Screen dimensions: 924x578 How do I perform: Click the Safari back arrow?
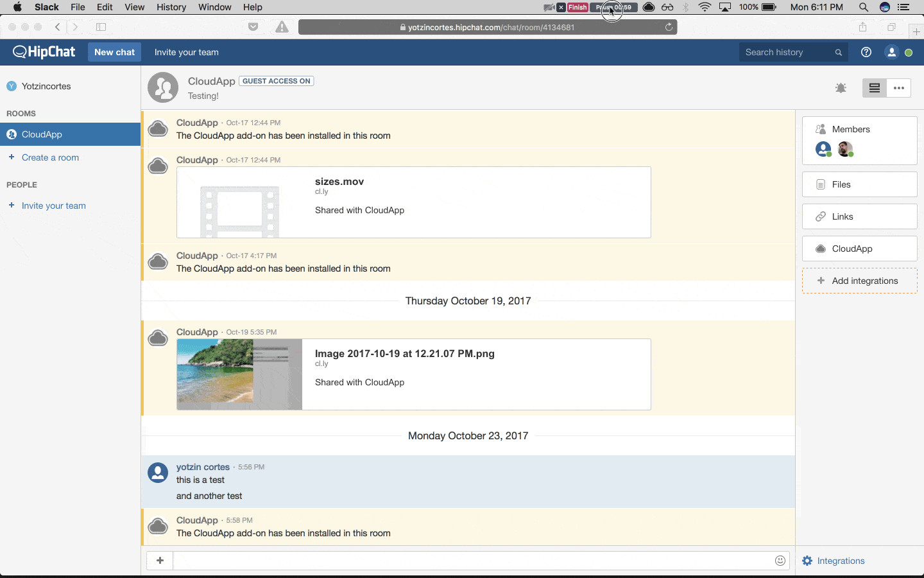tap(58, 27)
